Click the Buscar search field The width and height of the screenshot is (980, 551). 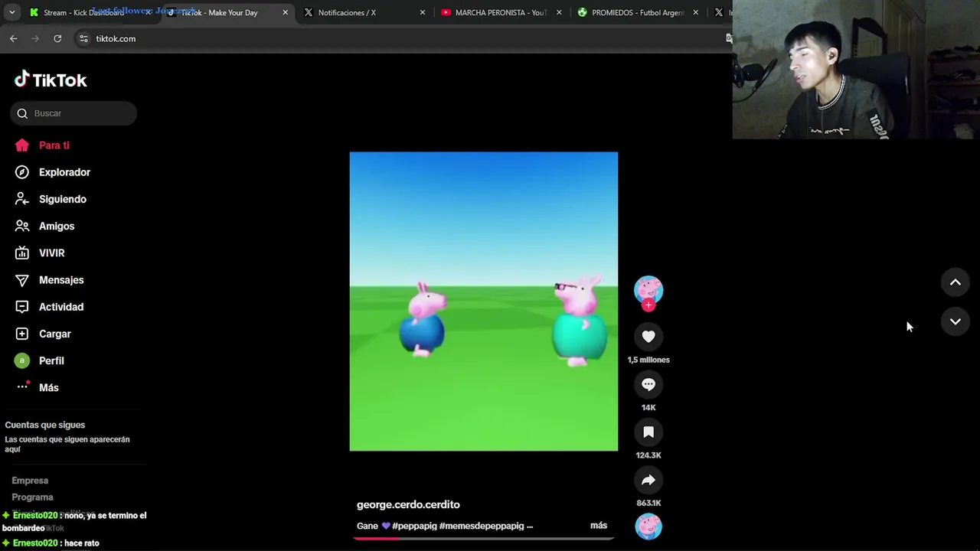tap(73, 113)
